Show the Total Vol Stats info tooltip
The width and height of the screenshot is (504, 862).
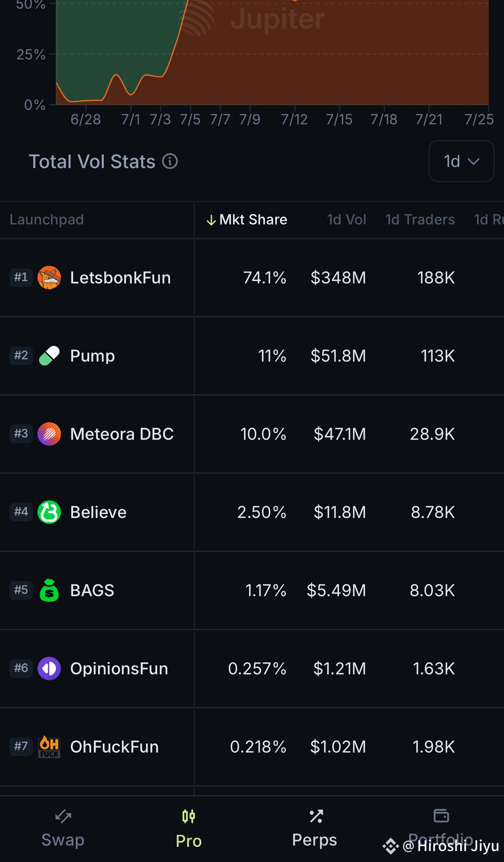point(170,161)
